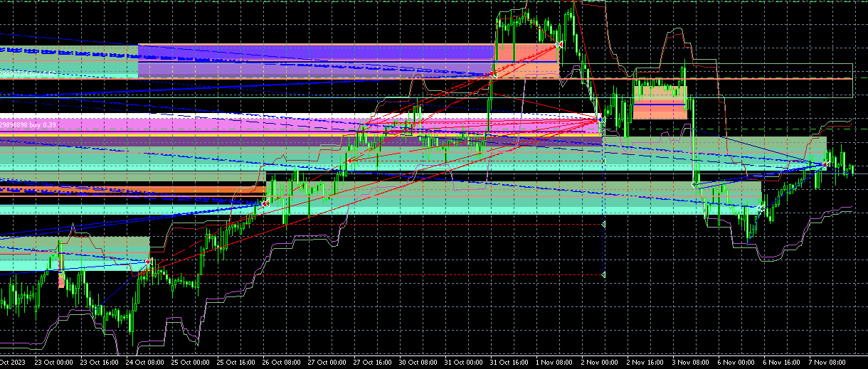Select the '24 Oct 08:00' time label
This screenshot has width=868, height=369.
146,363
